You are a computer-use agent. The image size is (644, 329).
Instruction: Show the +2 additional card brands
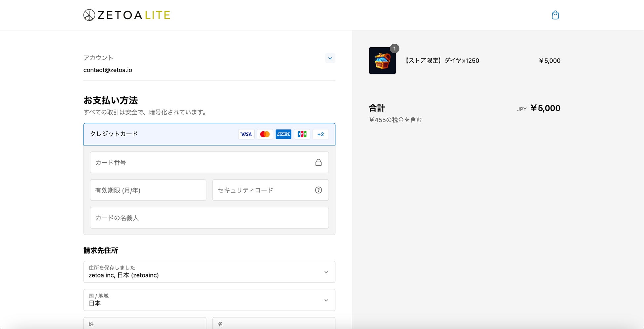coord(320,134)
